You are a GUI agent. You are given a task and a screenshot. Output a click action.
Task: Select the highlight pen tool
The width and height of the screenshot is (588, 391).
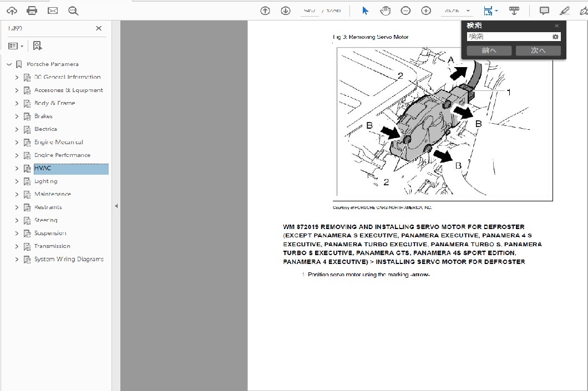point(564,11)
